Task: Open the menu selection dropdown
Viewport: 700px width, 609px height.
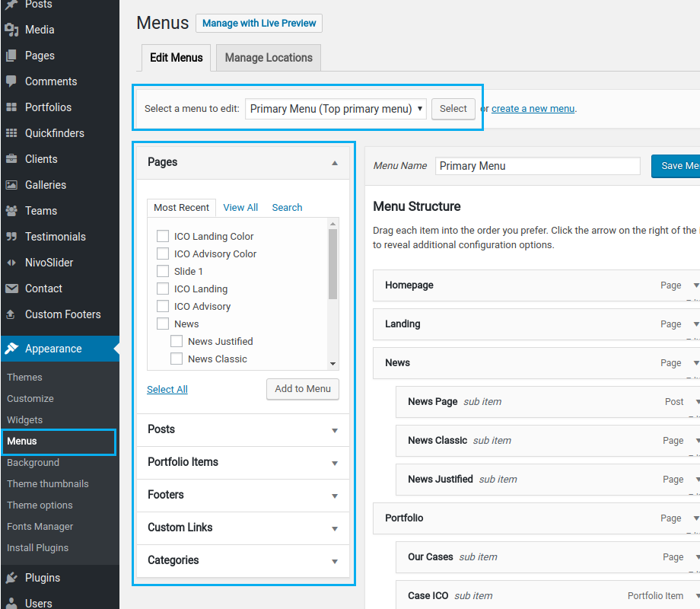Action: point(336,109)
